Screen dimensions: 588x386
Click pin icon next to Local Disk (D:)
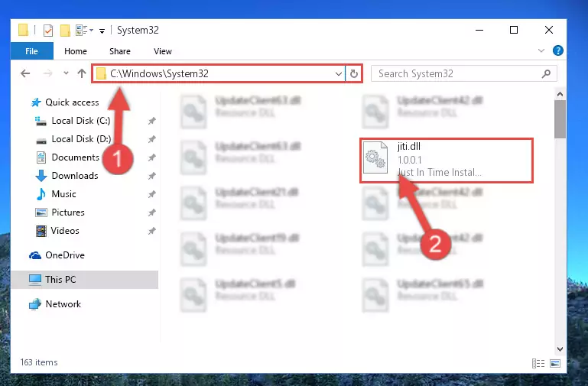[x=151, y=139]
